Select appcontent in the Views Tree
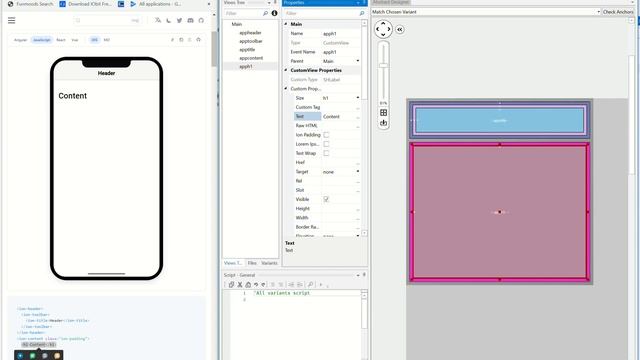Viewport: 640px width, 360px height. [251, 58]
